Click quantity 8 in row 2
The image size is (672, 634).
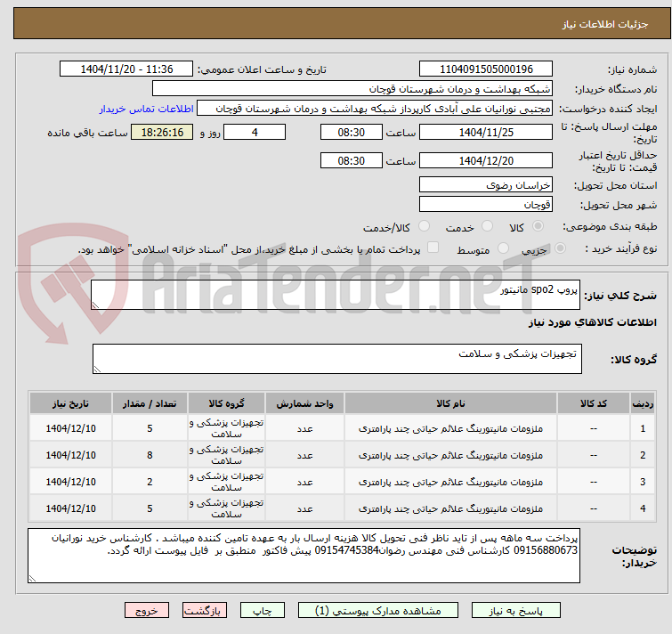(150, 455)
